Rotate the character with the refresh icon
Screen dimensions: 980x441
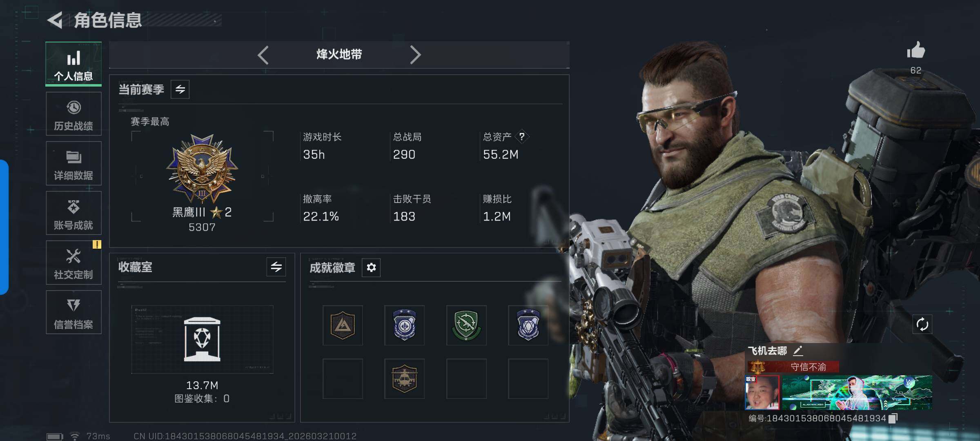(922, 325)
